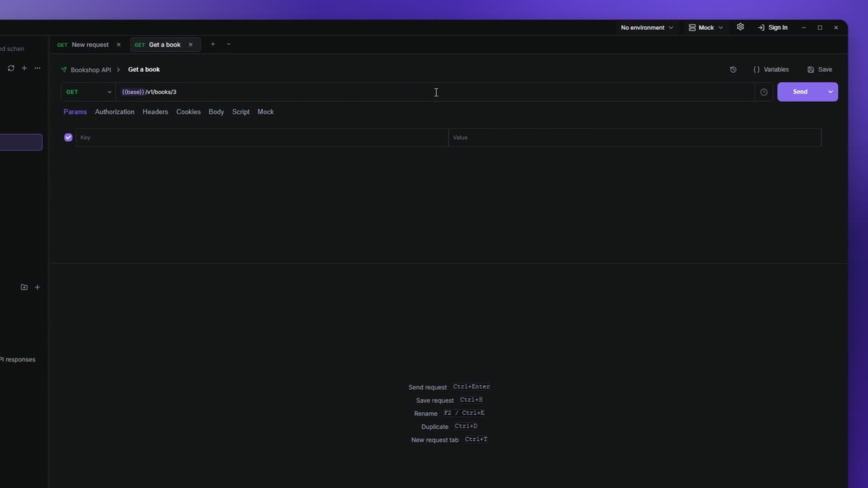Click the Value input field
Viewport: 868px width, 488px height.
tap(635, 138)
